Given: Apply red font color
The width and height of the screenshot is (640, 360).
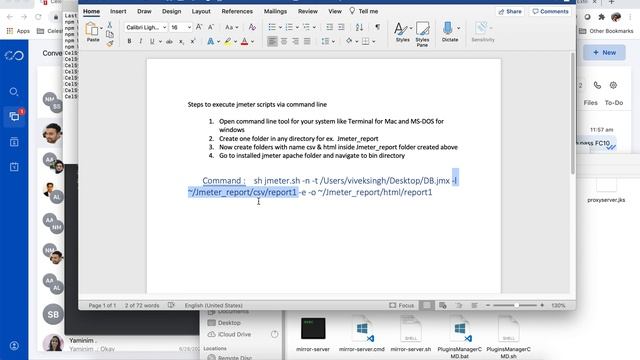Looking at the screenshot, I should pyautogui.click(x=244, y=42).
